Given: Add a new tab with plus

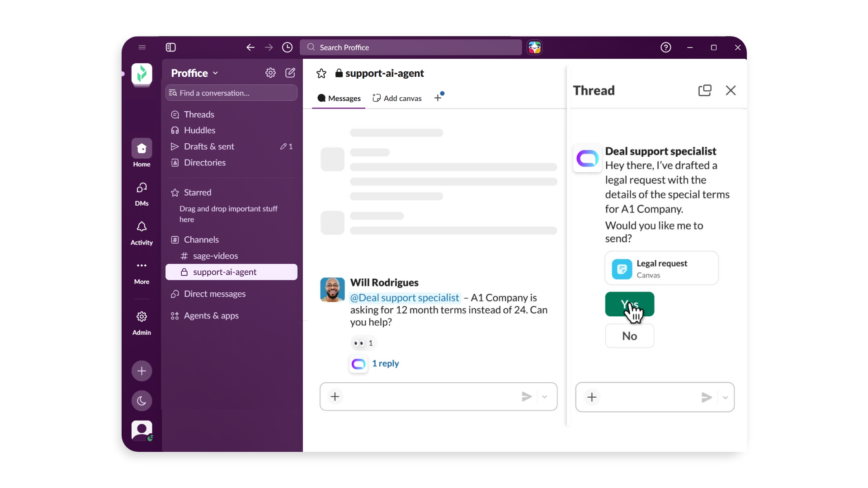Looking at the screenshot, I should click(438, 98).
